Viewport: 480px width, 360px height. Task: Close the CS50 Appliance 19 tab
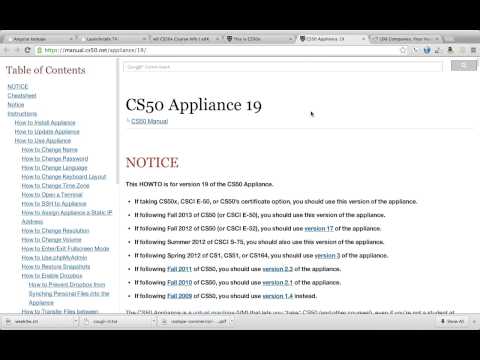click(363, 39)
